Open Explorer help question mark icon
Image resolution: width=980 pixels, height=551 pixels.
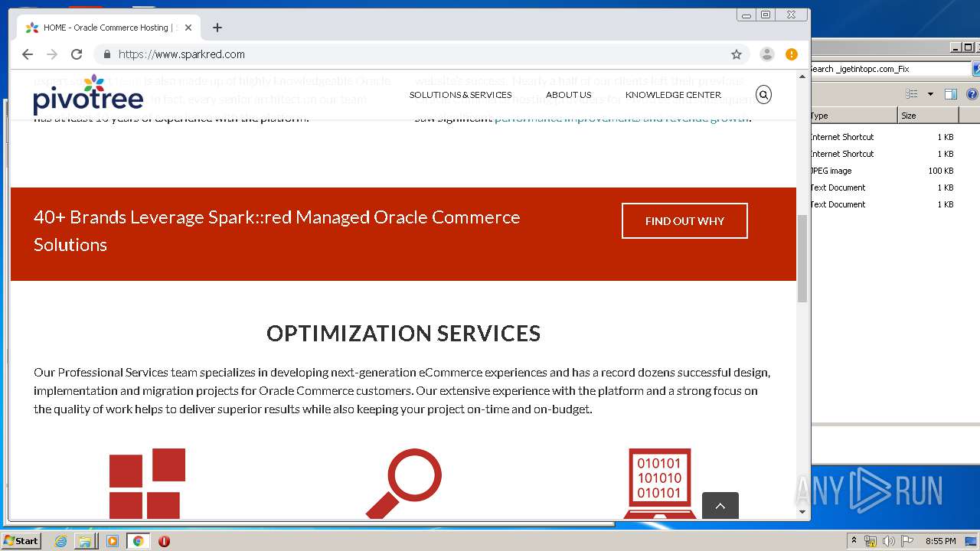tap(972, 94)
